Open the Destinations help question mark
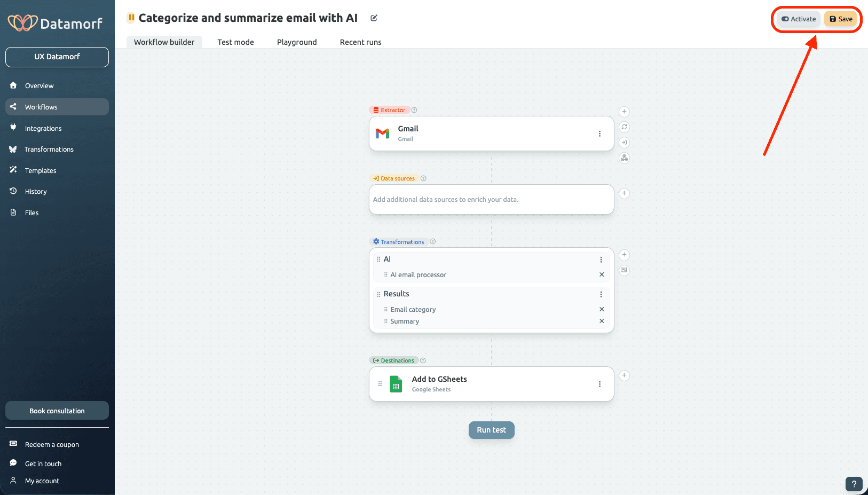Screen dimensions: 868x495 click(x=423, y=360)
